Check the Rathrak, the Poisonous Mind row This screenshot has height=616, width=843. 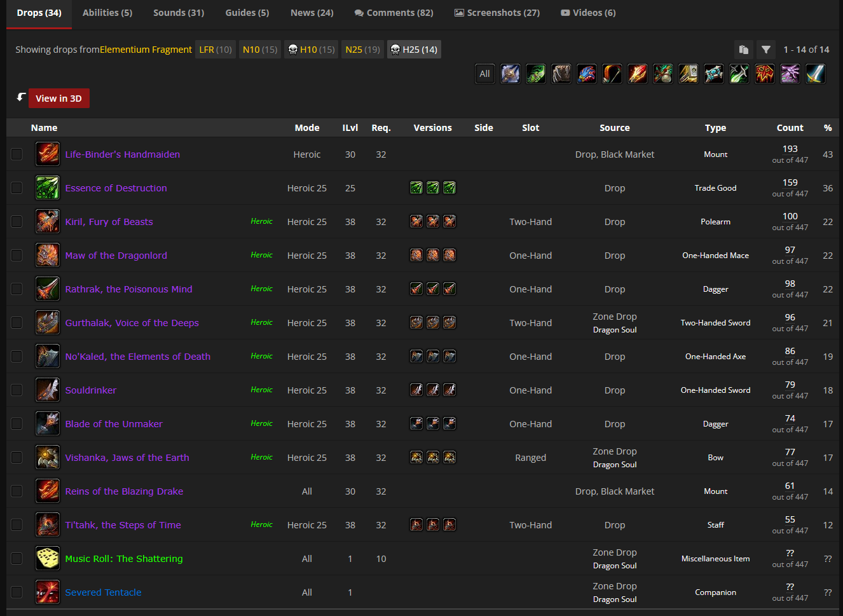point(17,289)
